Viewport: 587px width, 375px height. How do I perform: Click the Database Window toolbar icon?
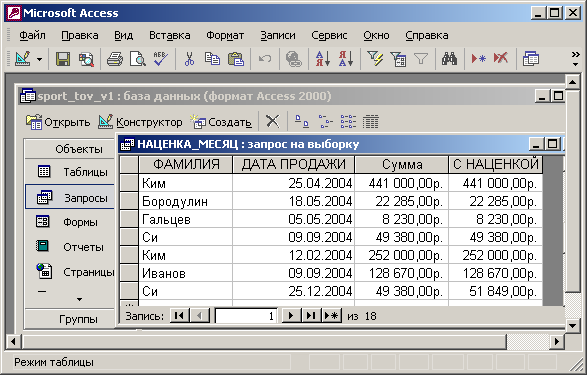[x=530, y=59]
